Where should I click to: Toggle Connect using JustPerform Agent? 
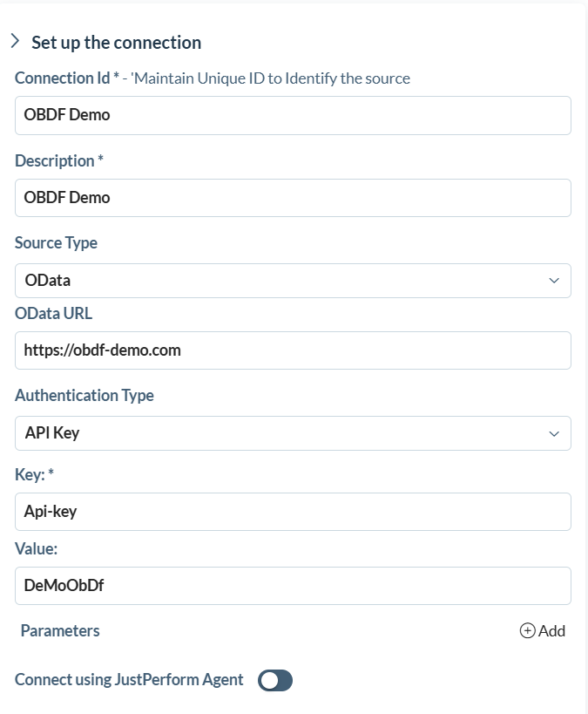(x=274, y=680)
